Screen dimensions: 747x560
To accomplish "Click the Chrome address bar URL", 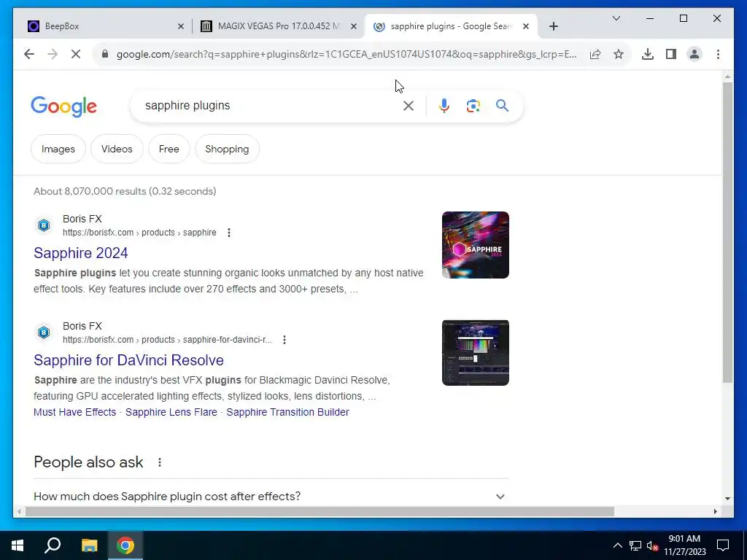I will click(x=347, y=54).
